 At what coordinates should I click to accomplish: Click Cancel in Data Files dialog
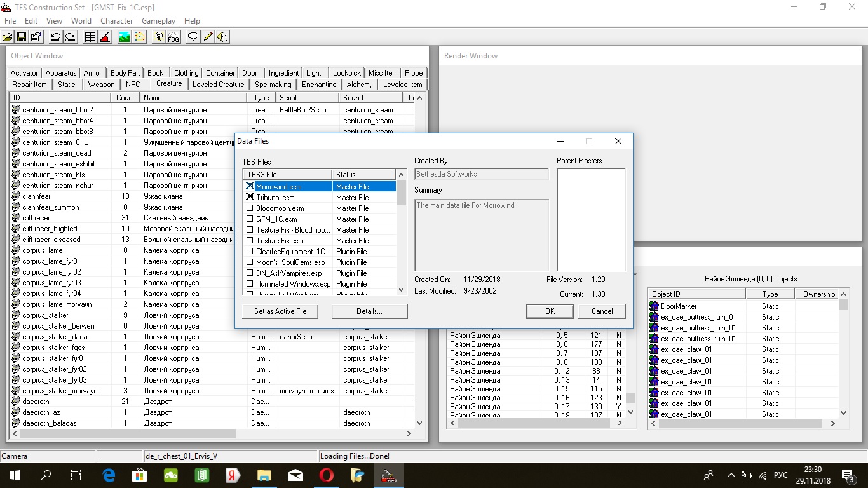coord(602,311)
